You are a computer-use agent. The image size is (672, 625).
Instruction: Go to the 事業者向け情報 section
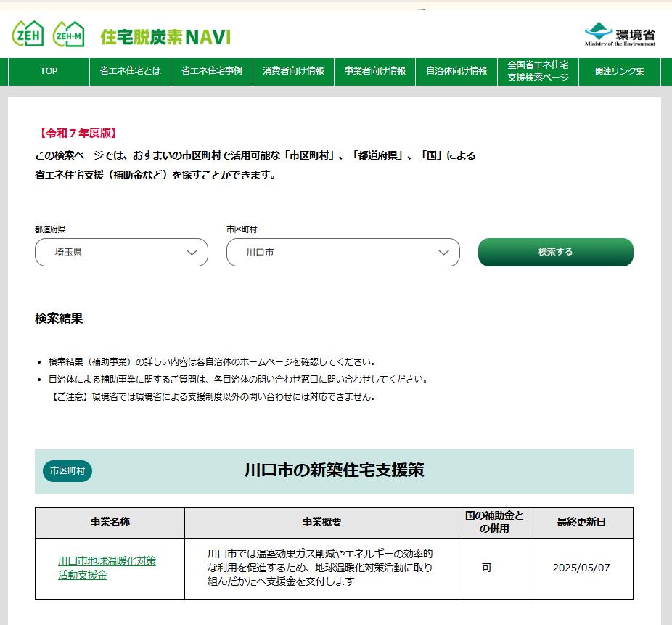(x=376, y=72)
